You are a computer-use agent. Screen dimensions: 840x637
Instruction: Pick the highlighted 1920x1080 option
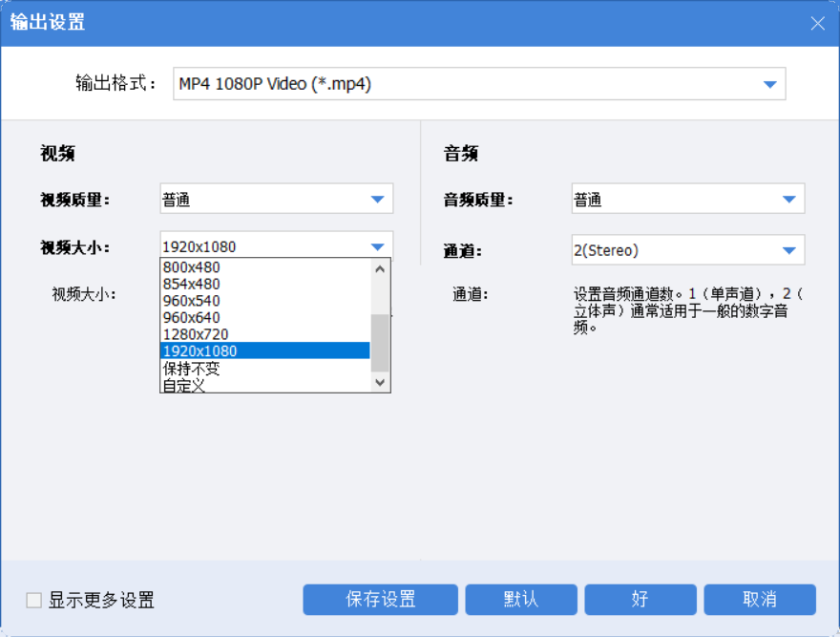[265, 350]
